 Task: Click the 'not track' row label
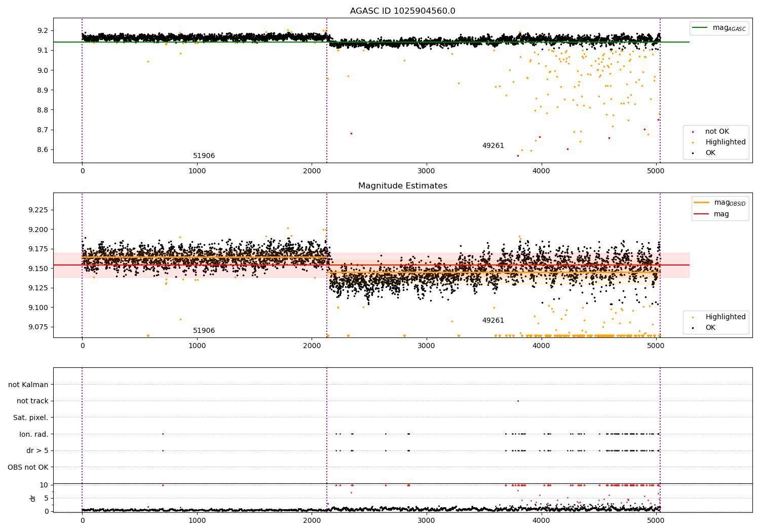[x=32, y=401]
